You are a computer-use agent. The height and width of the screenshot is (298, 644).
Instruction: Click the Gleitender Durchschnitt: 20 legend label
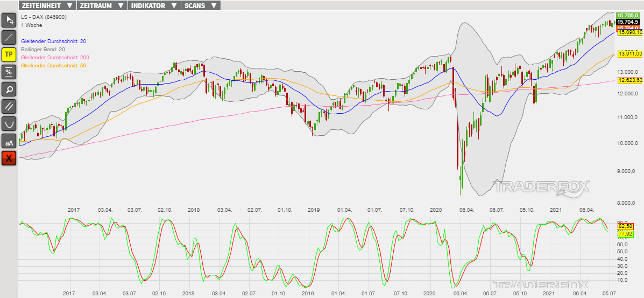(x=53, y=41)
